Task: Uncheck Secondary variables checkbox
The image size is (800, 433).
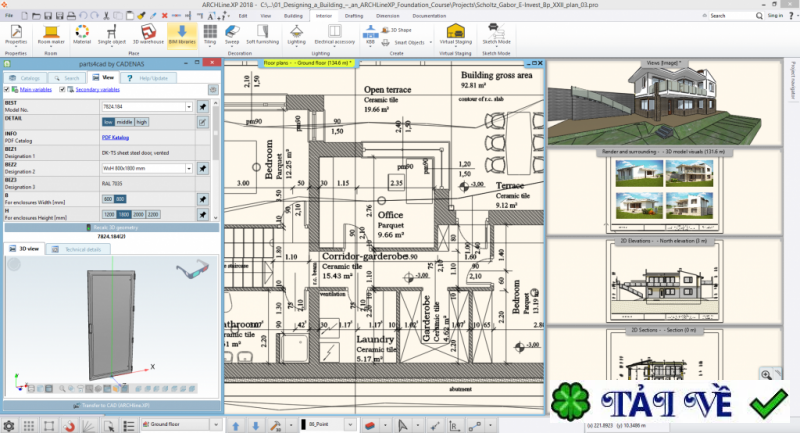Action: pos(63,89)
